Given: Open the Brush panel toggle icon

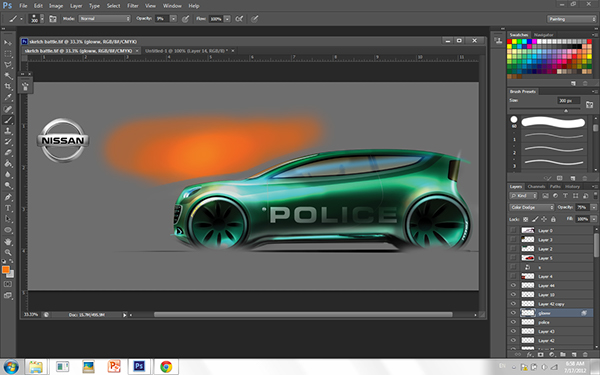Looking at the screenshot, I should pyautogui.click(x=53, y=19).
